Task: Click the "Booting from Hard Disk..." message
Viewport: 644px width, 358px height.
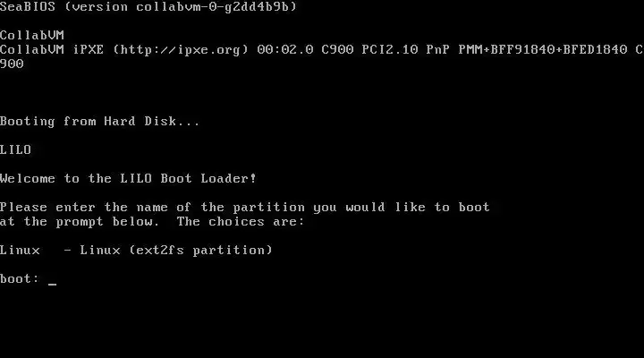Action: click(x=100, y=121)
